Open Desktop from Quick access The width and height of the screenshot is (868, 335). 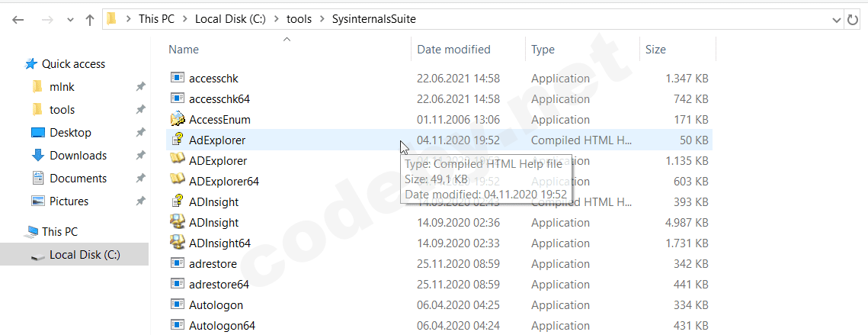click(x=70, y=132)
